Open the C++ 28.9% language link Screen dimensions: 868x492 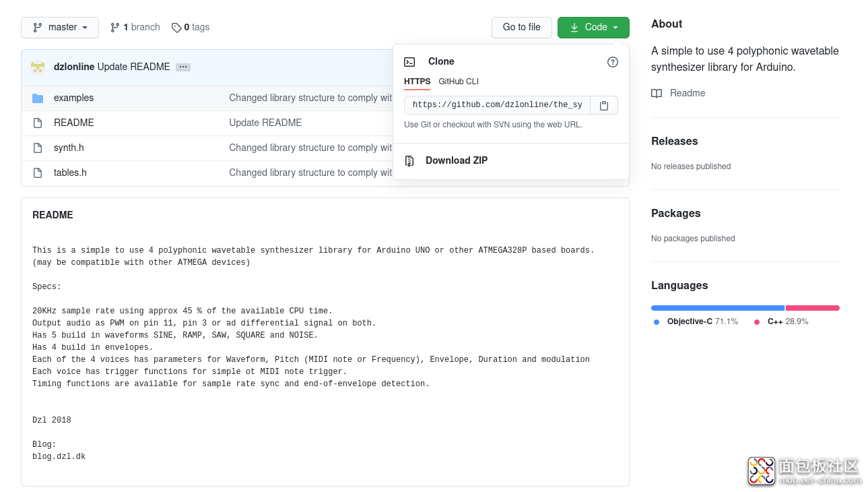tap(788, 322)
